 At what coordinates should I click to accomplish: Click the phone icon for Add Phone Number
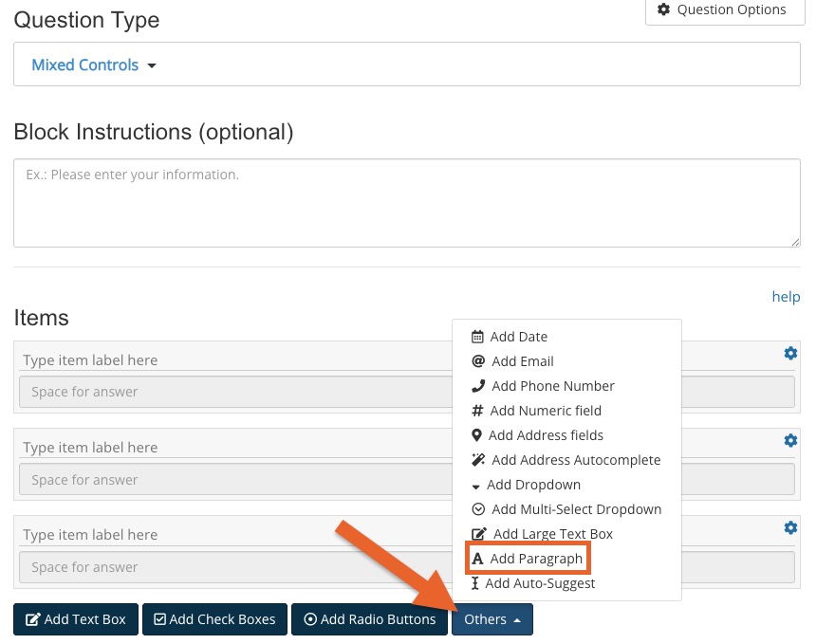tap(477, 386)
